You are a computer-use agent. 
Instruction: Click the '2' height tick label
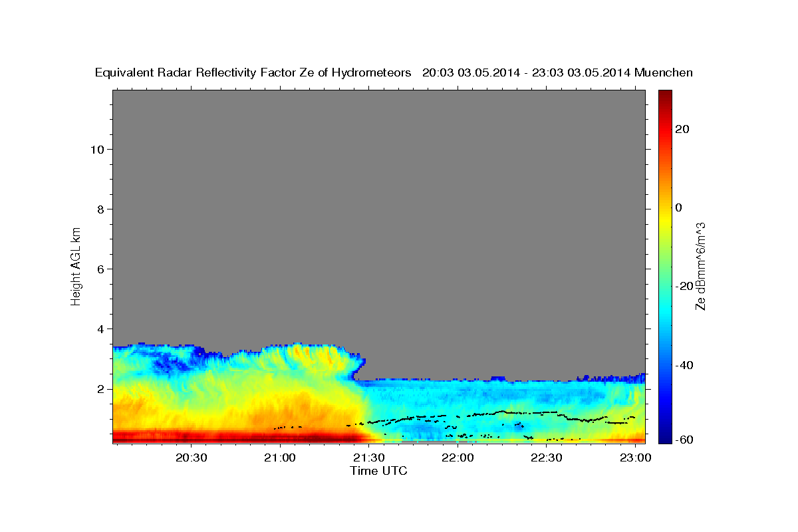click(x=100, y=389)
